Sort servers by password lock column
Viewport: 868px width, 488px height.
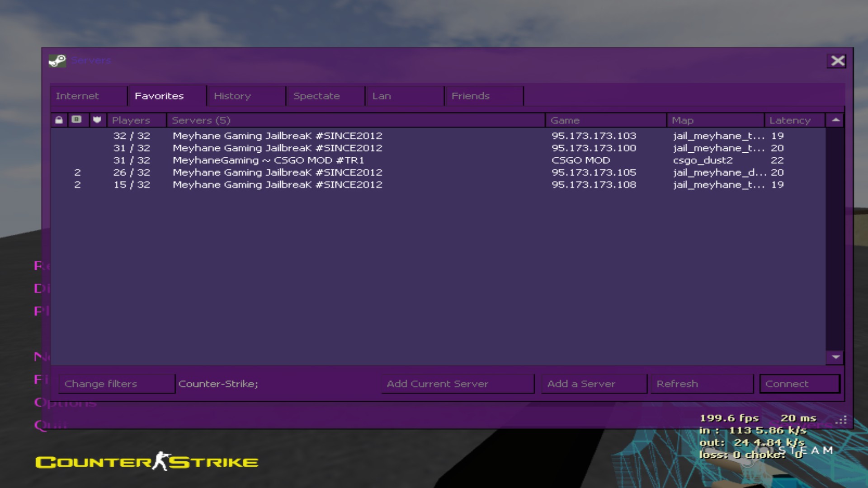[x=59, y=120]
